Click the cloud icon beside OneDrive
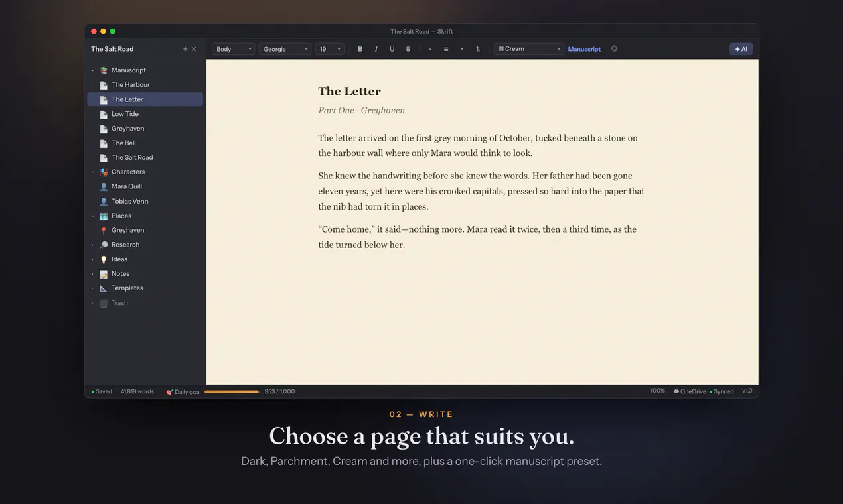The height and width of the screenshot is (504, 843). [x=676, y=391]
